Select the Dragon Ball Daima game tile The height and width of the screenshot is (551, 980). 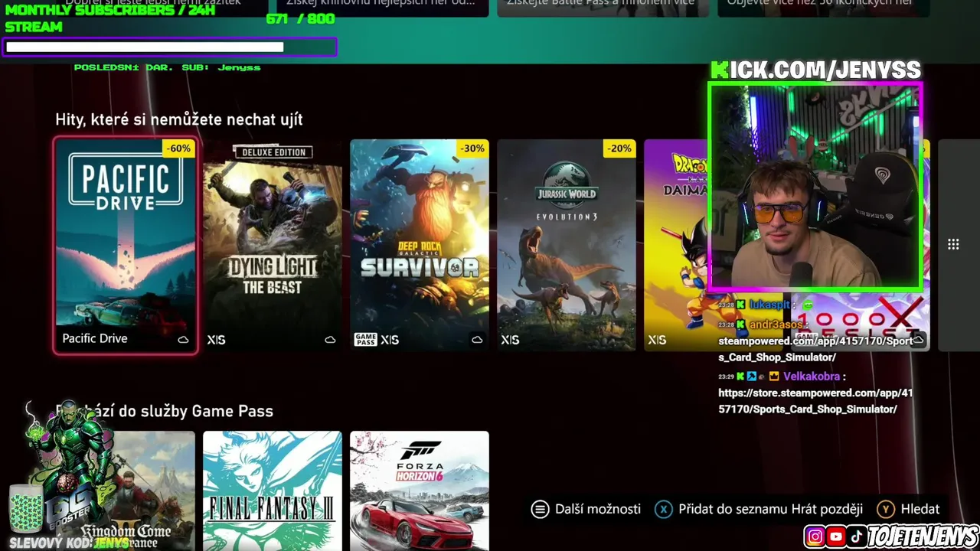click(x=676, y=245)
